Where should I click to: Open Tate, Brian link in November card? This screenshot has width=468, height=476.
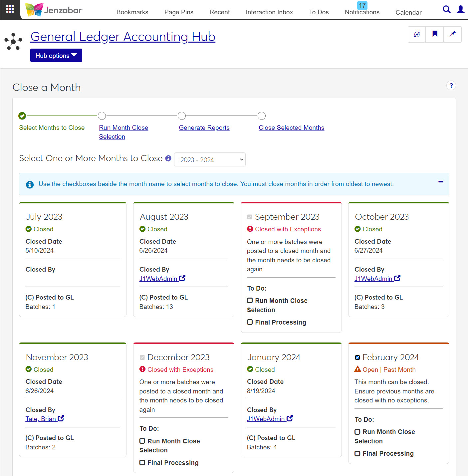tap(41, 419)
